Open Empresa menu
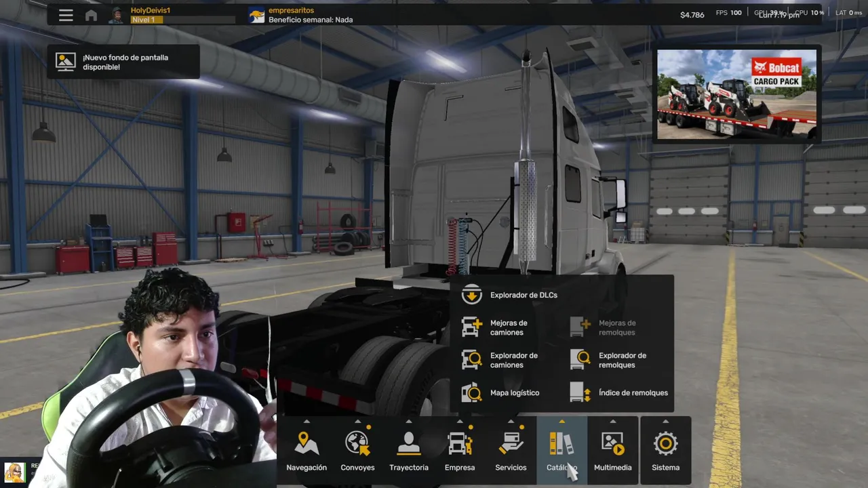 tap(460, 451)
